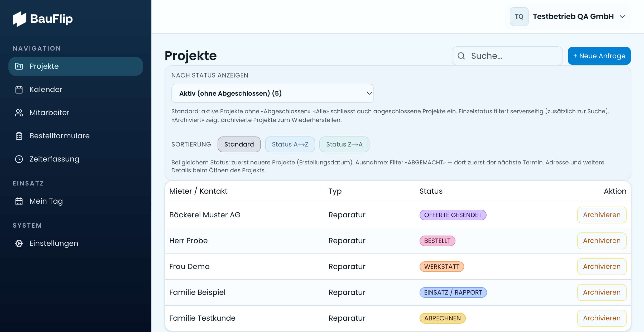Open the Mitarbeiter navigation item
The height and width of the screenshot is (332, 644).
(x=76, y=113)
